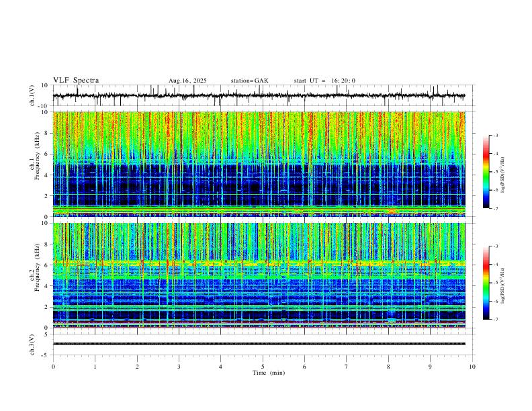
Task: Click the date 'Aug.16, 2025'
Action: 187,81
